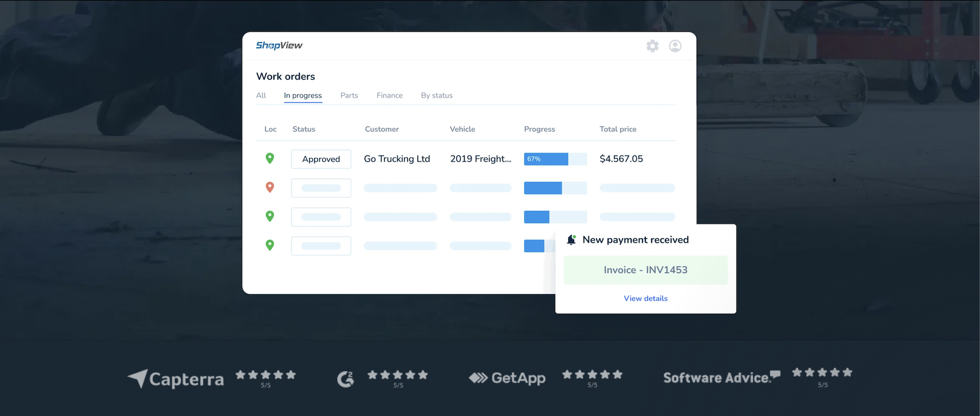Open the user profile icon
Viewport: 980px width, 416px height.
pyautogui.click(x=675, y=46)
